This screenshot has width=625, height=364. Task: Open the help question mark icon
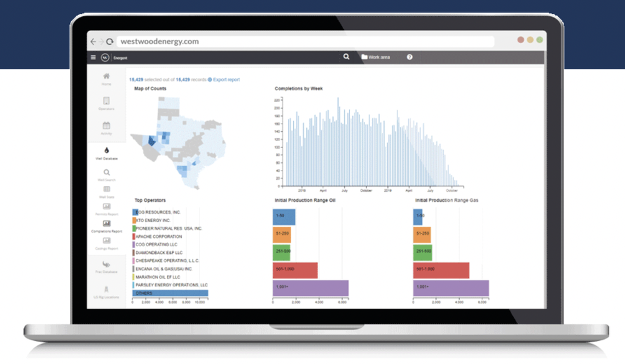(409, 57)
